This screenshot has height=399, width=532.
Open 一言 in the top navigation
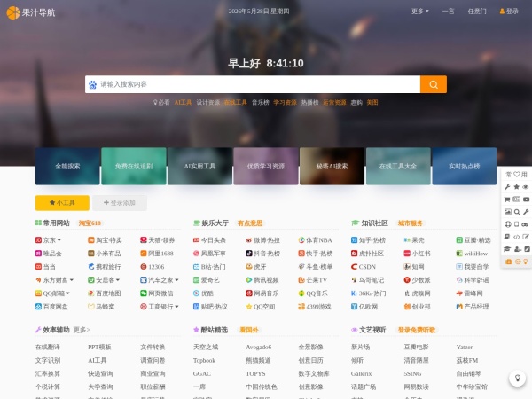(x=448, y=12)
